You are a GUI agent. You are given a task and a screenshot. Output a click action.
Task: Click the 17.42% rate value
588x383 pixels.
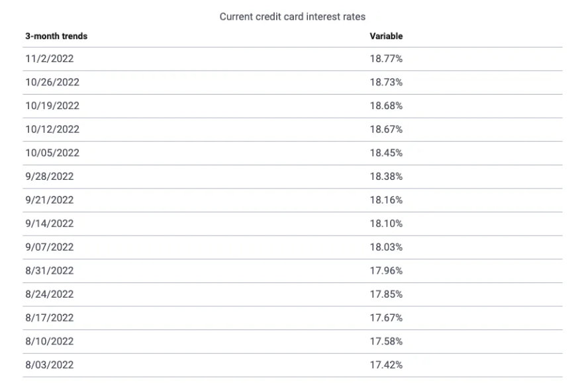tap(386, 365)
